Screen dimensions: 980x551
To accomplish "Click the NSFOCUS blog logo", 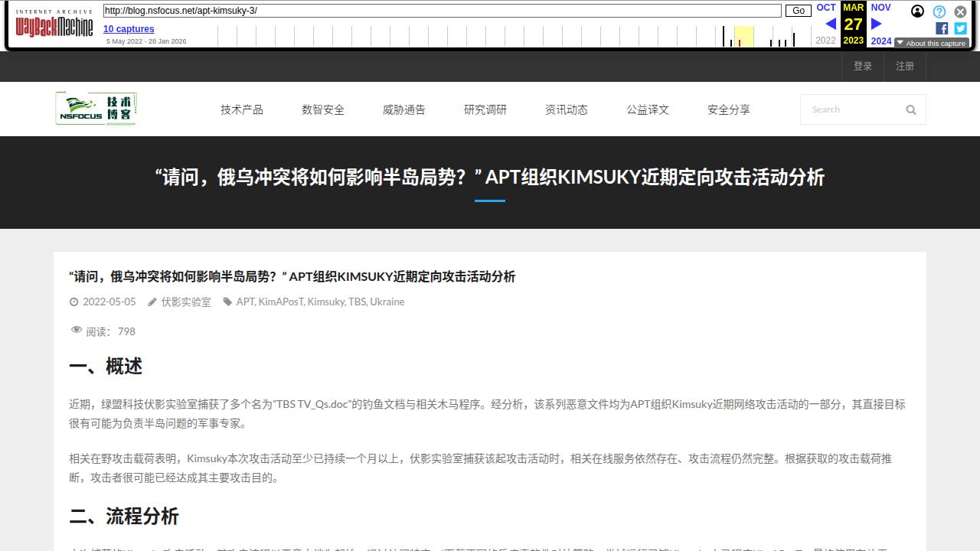I will (x=96, y=109).
